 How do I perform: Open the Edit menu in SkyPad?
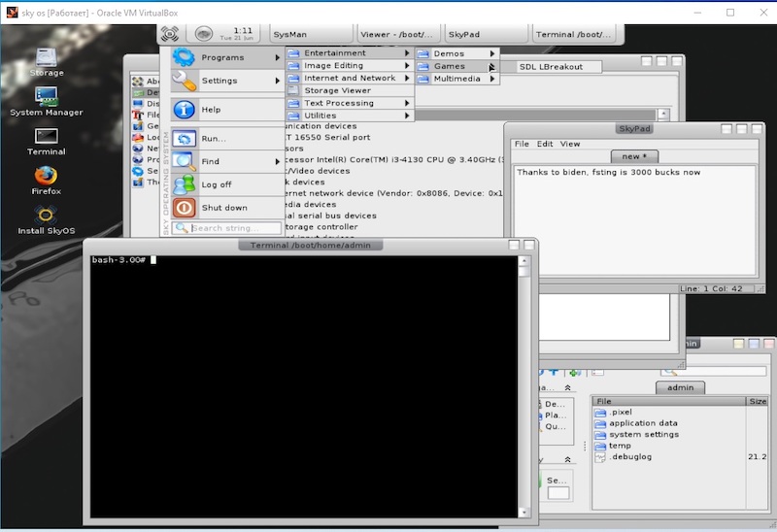pyautogui.click(x=545, y=144)
